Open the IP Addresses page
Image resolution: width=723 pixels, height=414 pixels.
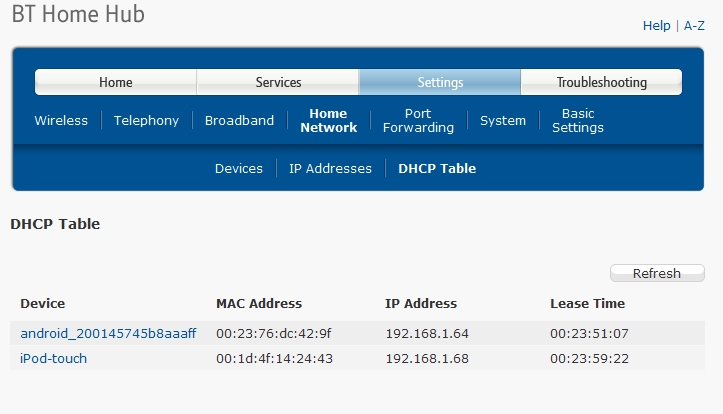330,168
